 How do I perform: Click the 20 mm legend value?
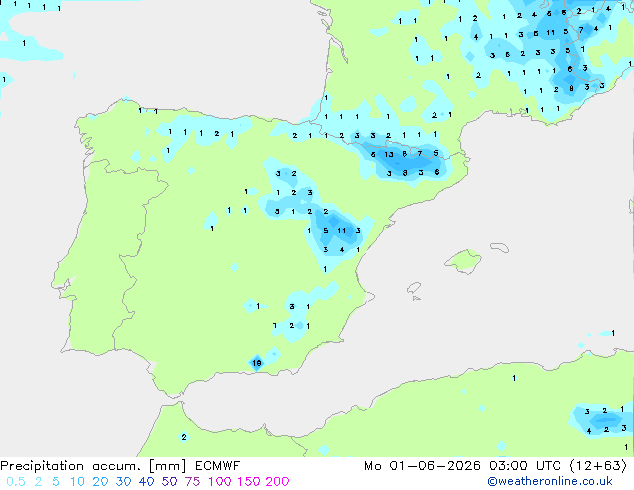coord(100,482)
